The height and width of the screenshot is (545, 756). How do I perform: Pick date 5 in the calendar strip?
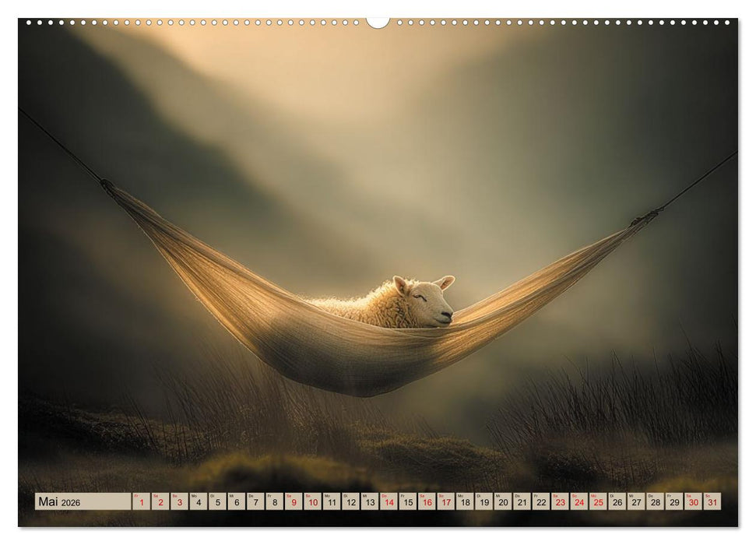(x=217, y=502)
